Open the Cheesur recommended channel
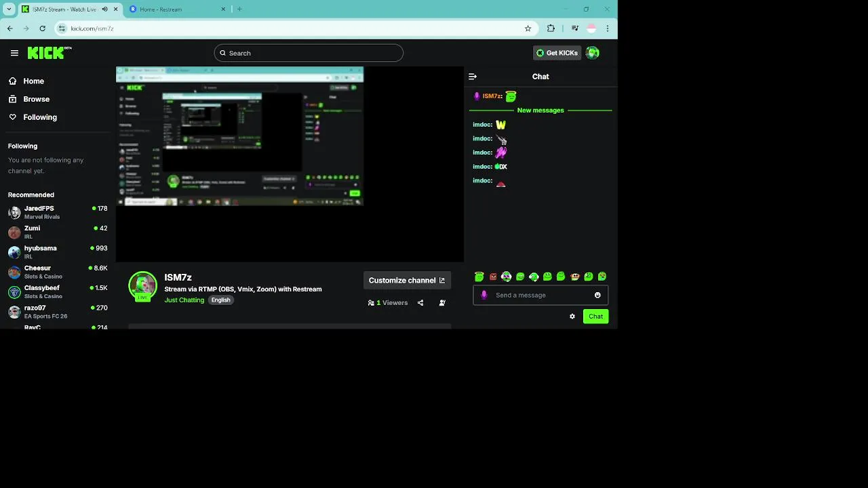 point(58,272)
